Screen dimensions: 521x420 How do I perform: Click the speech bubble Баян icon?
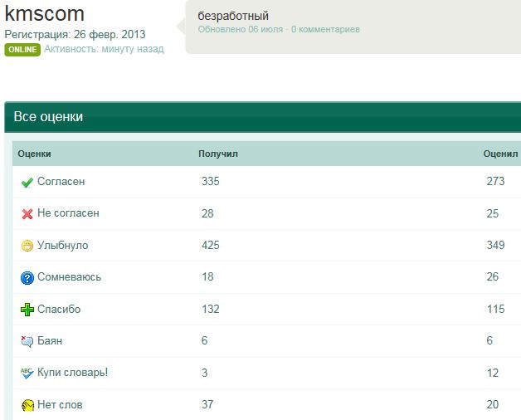pyautogui.click(x=27, y=341)
